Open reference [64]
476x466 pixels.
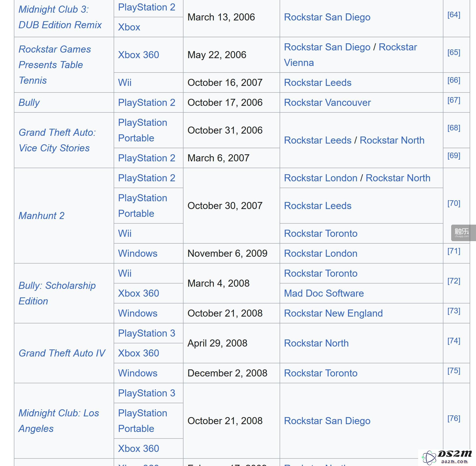(x=454, y=15)
